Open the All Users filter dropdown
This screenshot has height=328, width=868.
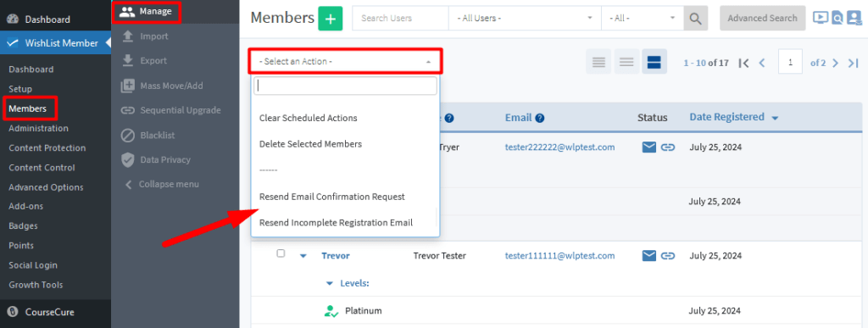click(x=524, y=19)
